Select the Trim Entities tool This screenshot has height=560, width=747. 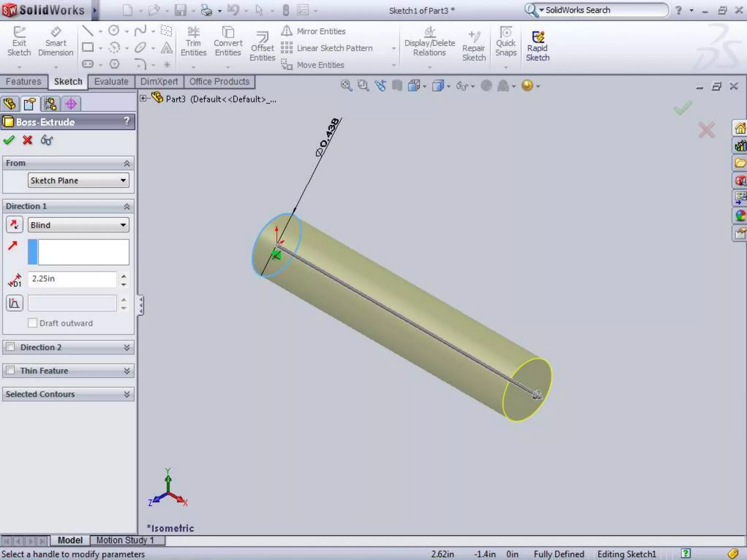[x=193, y=41]
